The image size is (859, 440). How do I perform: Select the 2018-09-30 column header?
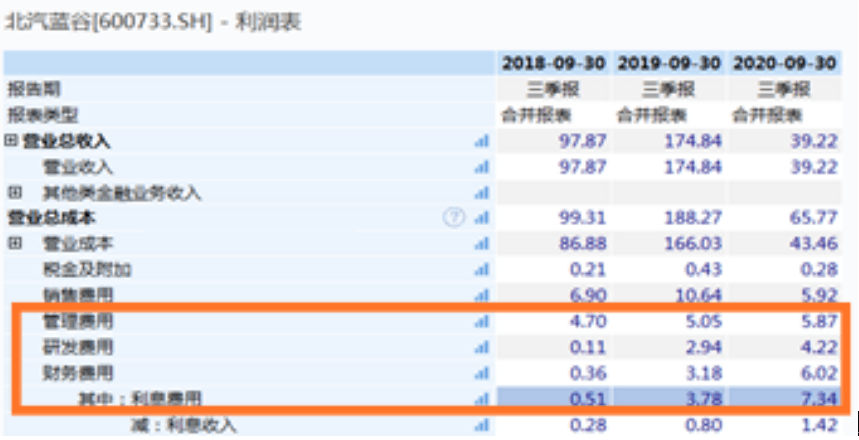tap(553, 63)
